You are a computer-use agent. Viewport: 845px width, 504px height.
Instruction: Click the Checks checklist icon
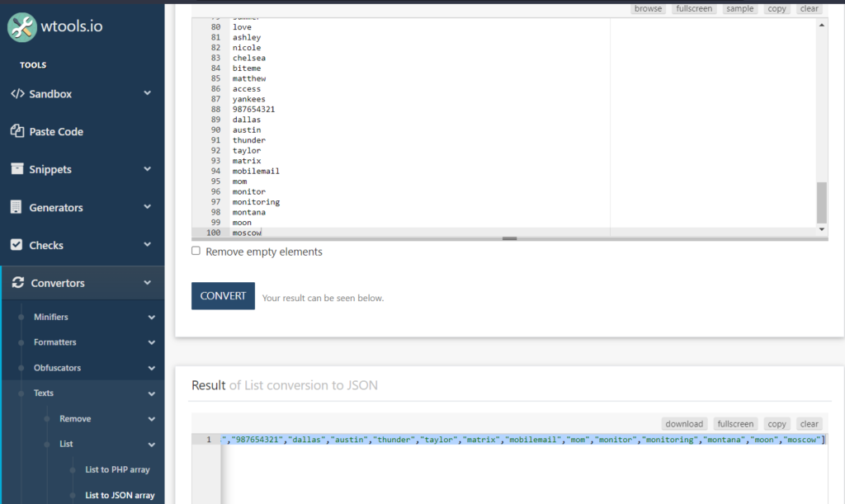point(17,245)
